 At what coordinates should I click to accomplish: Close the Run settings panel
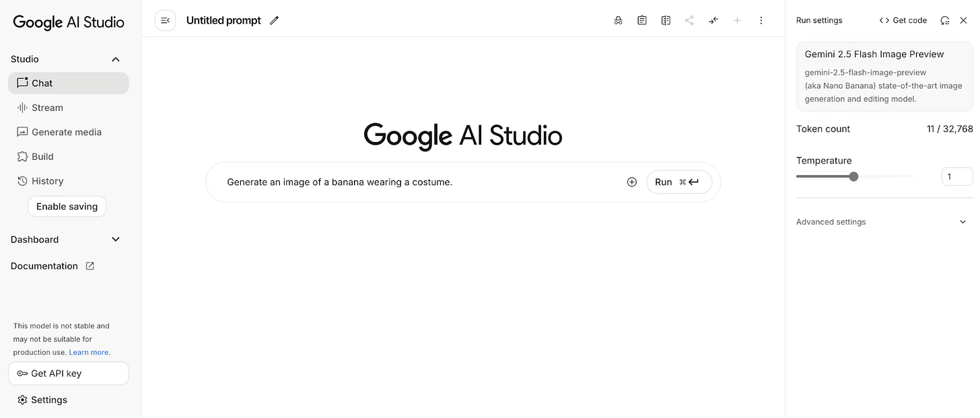tap(963, 21)
